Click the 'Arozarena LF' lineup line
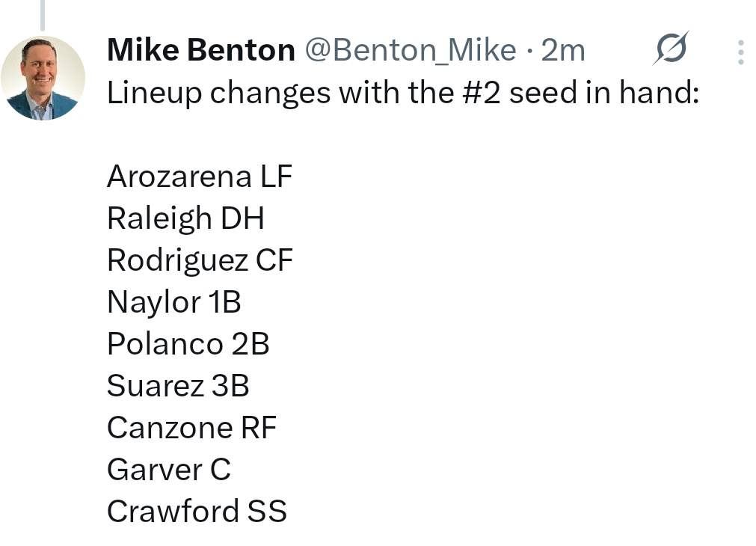756x546 pixels. click(x=200, y=177)
